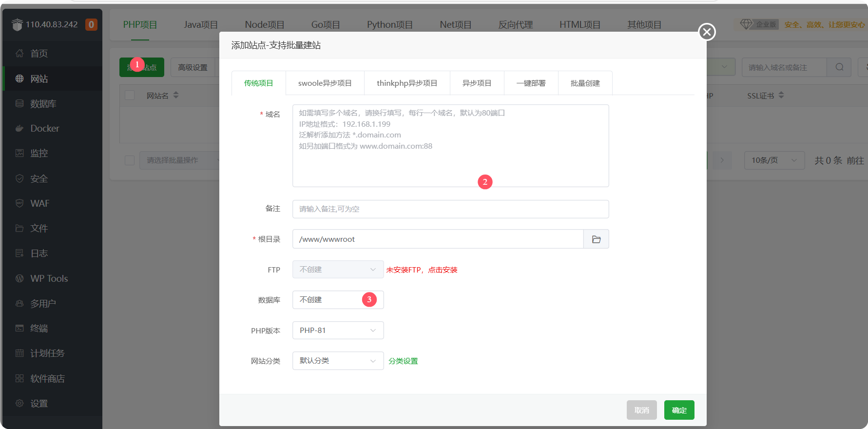Screen dimensions: 868x429
Task: Expand the 10条/页 page size dropdown
Action: click(774, 160)
